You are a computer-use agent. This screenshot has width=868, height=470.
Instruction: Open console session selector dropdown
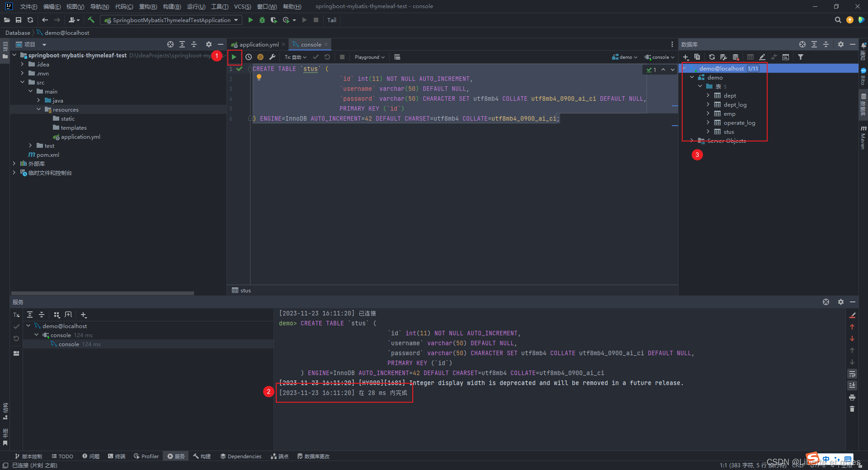click(660, 57)
